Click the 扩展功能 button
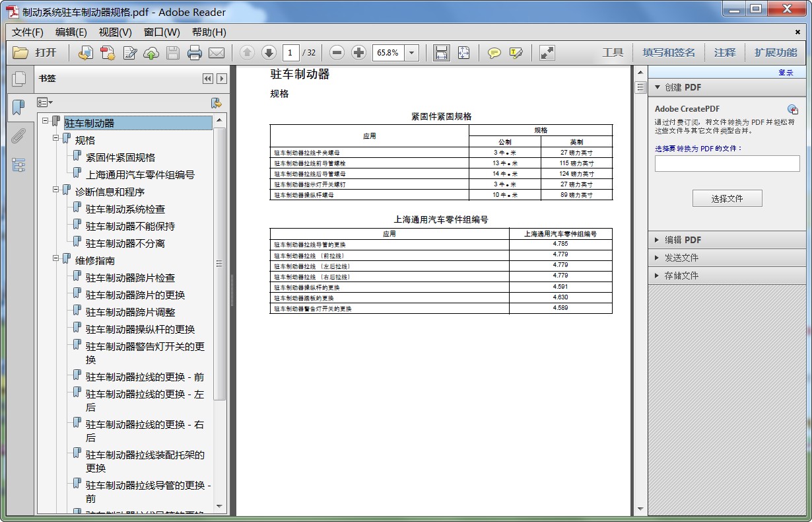The width and height of the screenshot is (812, 522). point(776,53)
